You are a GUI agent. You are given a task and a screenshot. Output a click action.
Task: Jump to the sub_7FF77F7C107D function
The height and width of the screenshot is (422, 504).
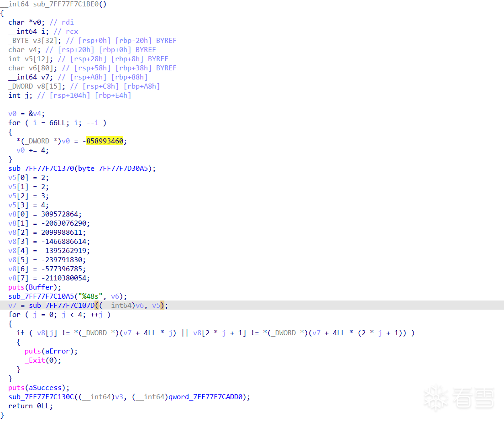point(62,305)
